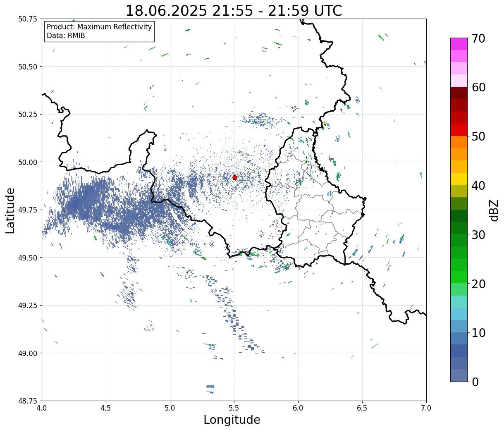Click the longitude tick label 7.0
This screenshot has width=504, height=430.
pyautogui.click(x=426, y=408)
